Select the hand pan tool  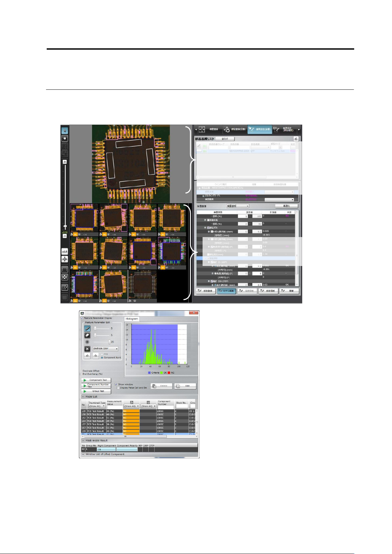65,138
